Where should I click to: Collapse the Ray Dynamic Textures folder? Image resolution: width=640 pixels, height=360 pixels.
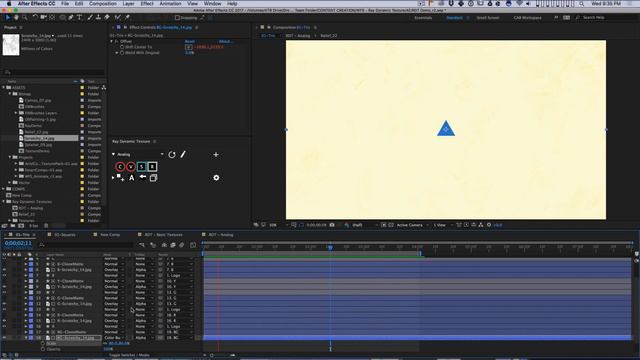pos(4,202)
